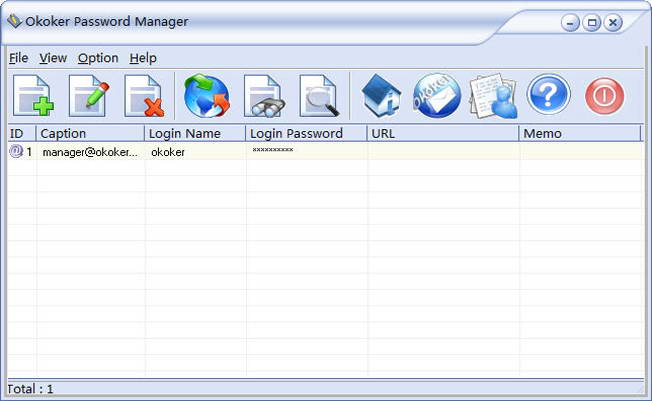Click the documents with user icon

pyautogui.click(x=494, y=96)
